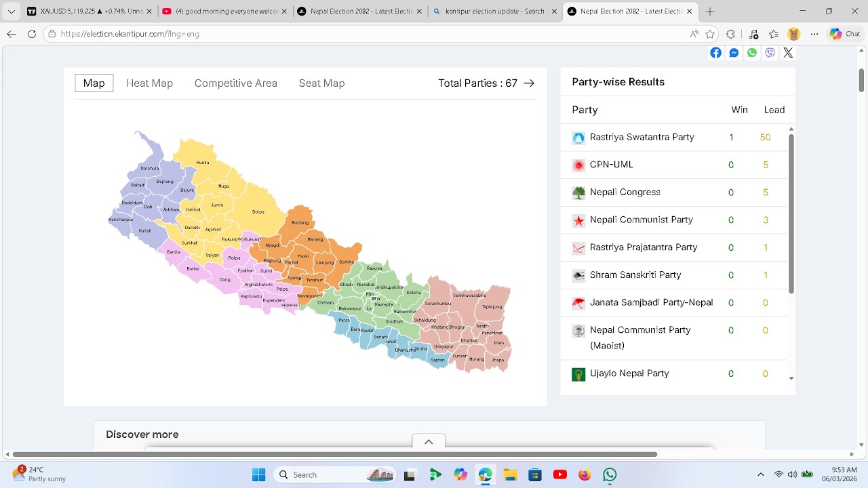Share via Viber icon
868x488 pixels.
tap(770, 53)
